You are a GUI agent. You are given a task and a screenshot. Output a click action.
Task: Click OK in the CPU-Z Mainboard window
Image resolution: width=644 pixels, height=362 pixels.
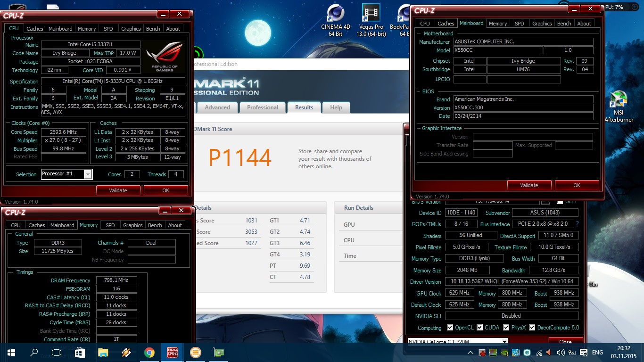[x=577, y=185]
